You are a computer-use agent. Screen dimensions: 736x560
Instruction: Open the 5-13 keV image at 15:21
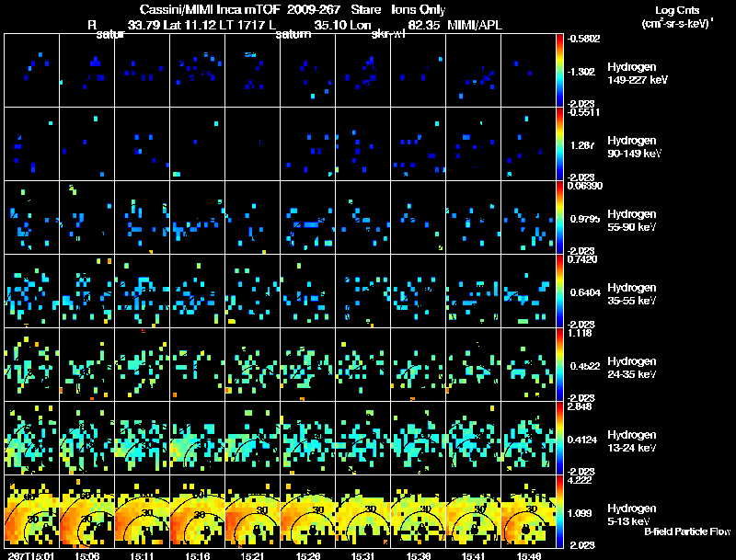coord(252,511)
